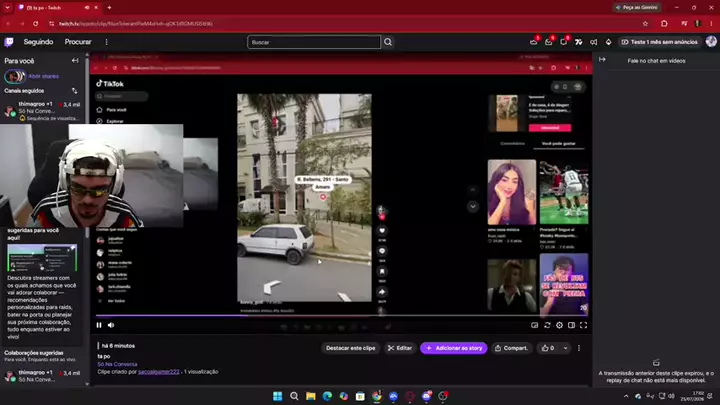Open Windows Start menu
Image resolution: width=720 pixels, height=405 pixels.
277,396
